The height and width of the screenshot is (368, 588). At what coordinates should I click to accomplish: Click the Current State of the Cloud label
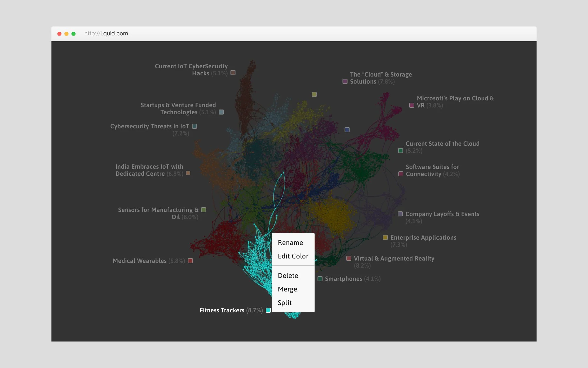[442, 144]
